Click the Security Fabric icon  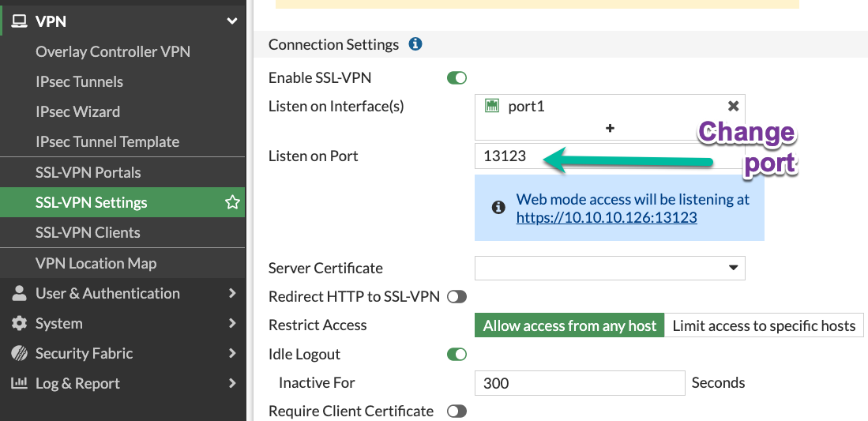19,354
